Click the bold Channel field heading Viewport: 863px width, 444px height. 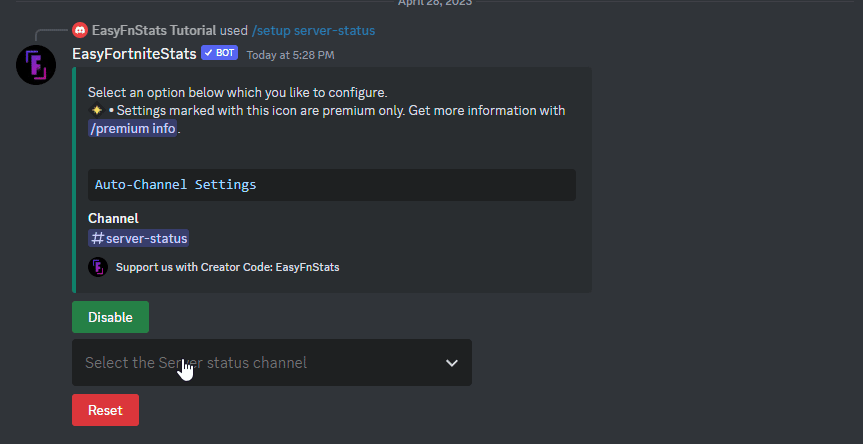coord(113,218)
